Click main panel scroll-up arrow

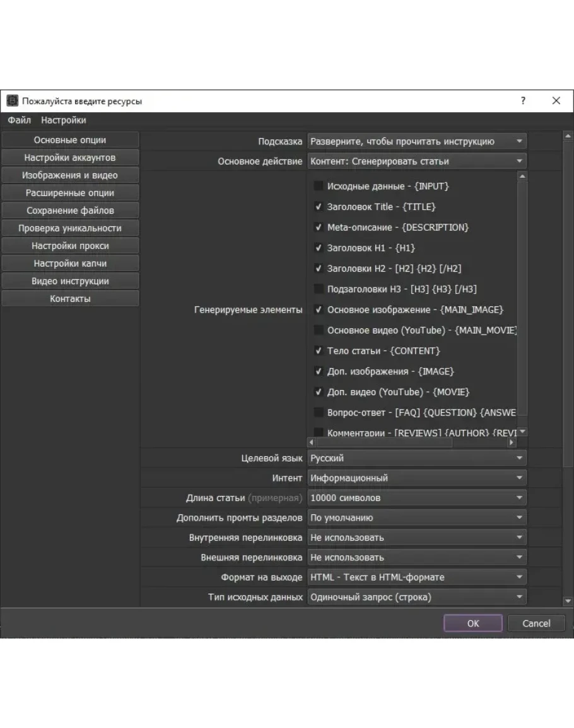tap(568, 136)
